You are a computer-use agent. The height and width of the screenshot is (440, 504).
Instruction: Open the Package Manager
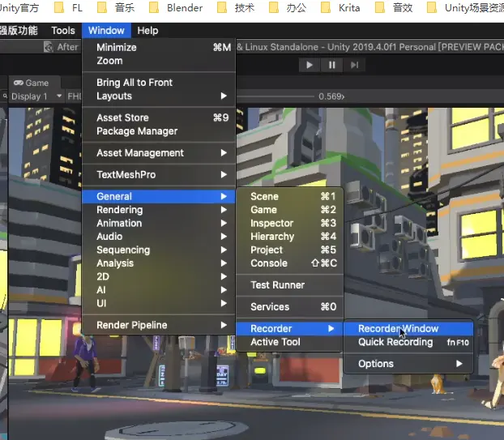pos(159,131)
